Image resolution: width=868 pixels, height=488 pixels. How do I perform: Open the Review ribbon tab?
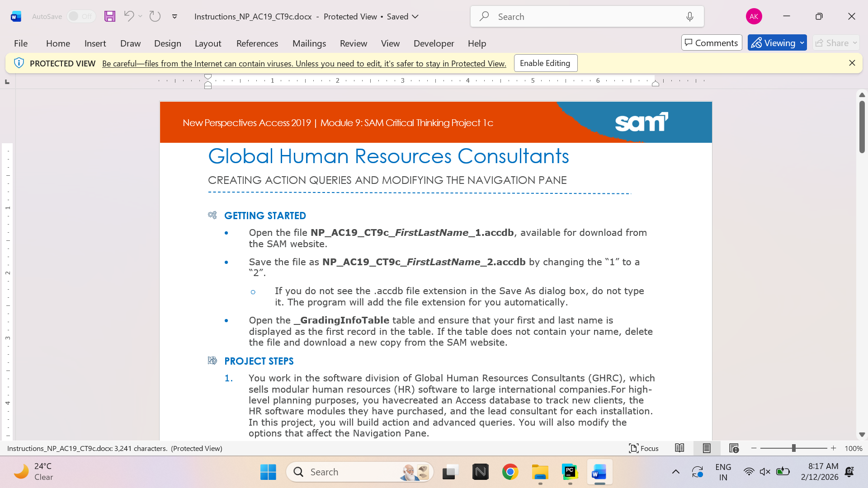(354, 43)
